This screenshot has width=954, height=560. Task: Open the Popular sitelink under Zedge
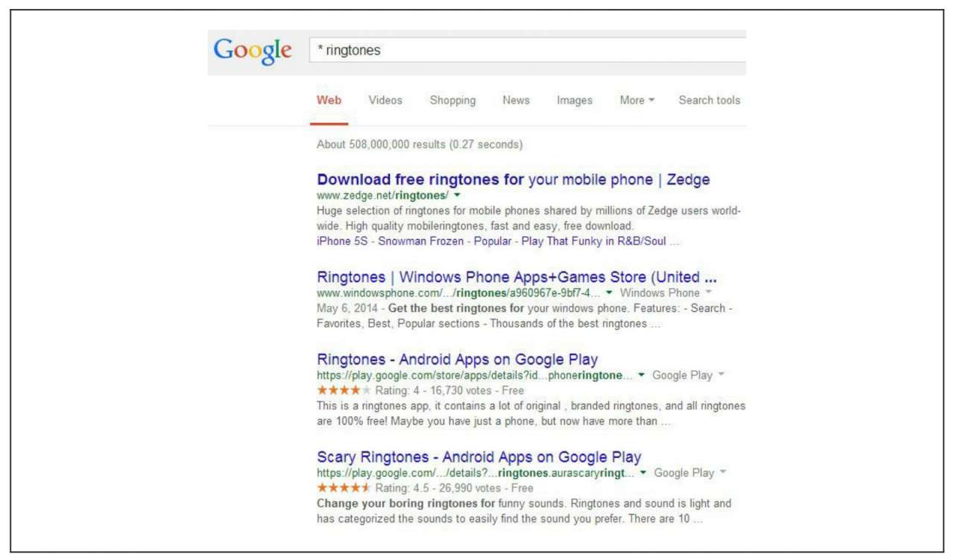coord(493,241)
